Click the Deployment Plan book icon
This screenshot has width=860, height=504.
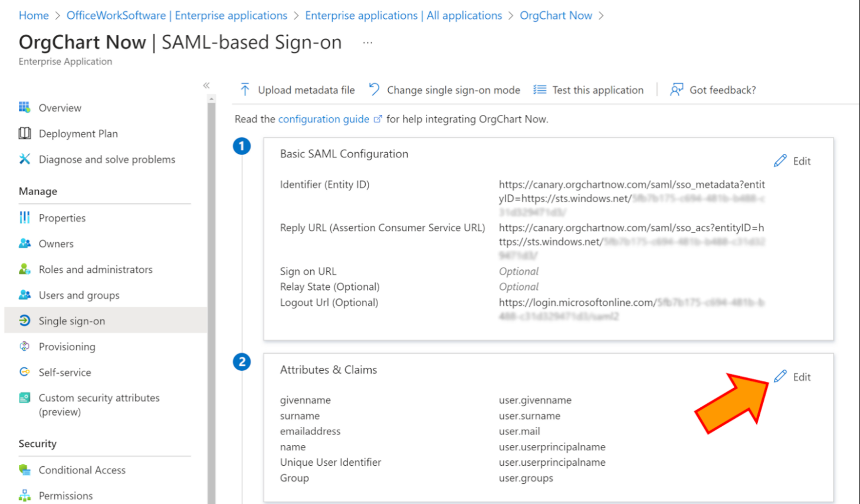click(24, 133)
